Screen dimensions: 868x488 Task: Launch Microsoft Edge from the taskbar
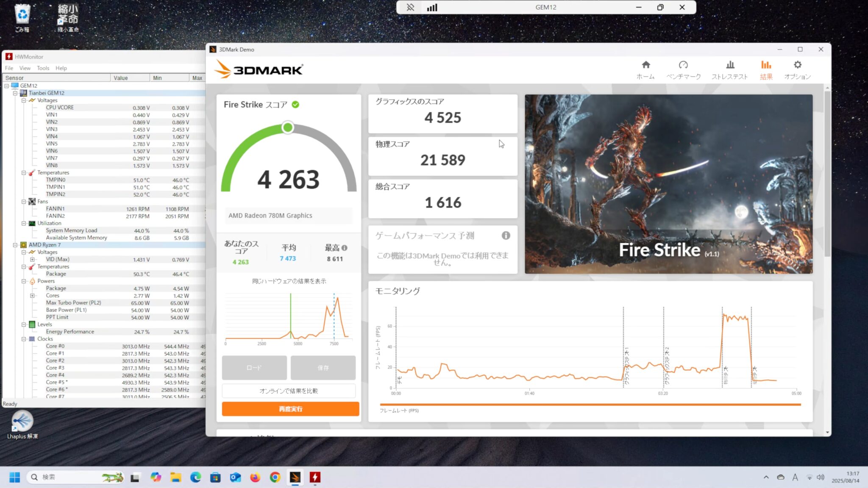tap(195, 477)
